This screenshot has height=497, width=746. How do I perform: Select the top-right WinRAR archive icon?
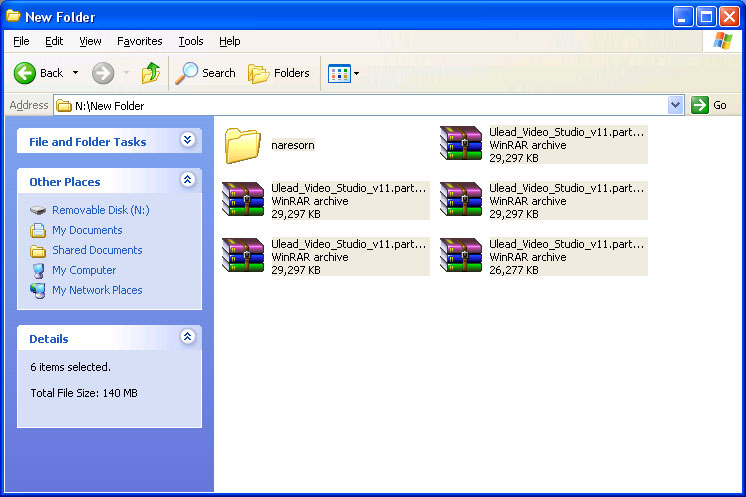(461, 143)
